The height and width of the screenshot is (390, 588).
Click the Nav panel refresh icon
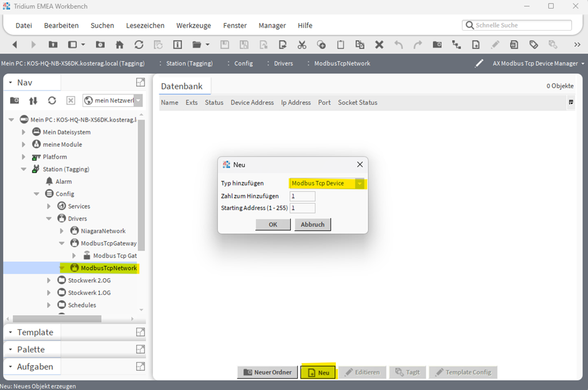52,100
